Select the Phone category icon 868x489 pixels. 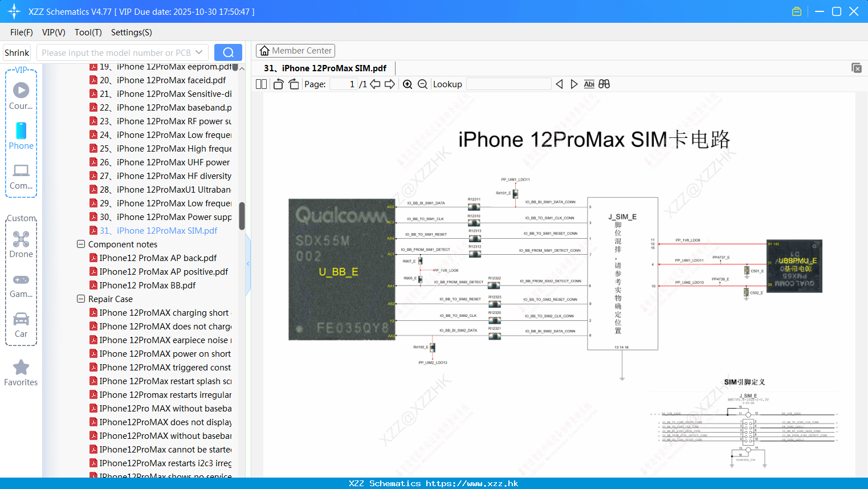[21, 136]
